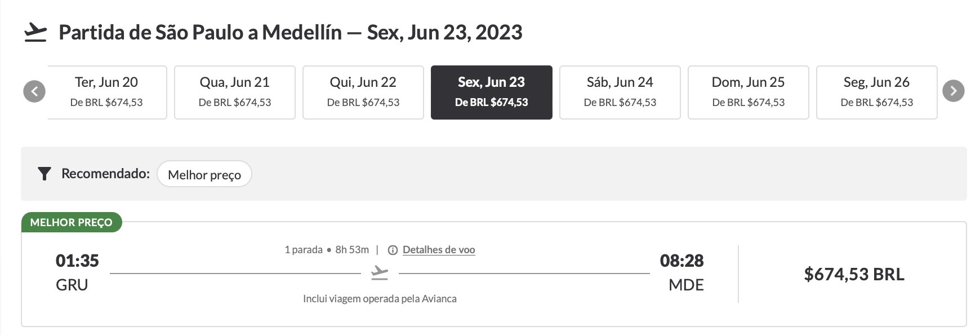Click the info icon beside Detalhes de voo
The width and height of the screenshot is (980, 335).
(393, 250)
